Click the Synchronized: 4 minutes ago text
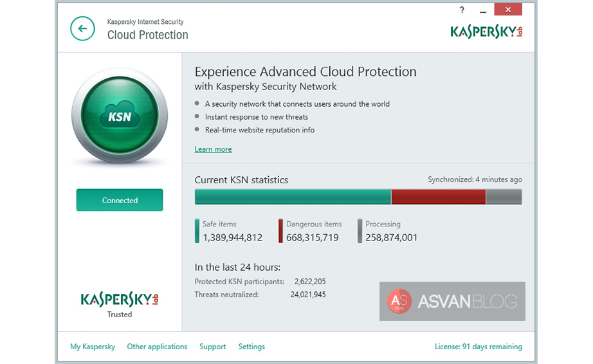Image resolution: width=593 pixels, height=364 pixels. tap(475, 179)
